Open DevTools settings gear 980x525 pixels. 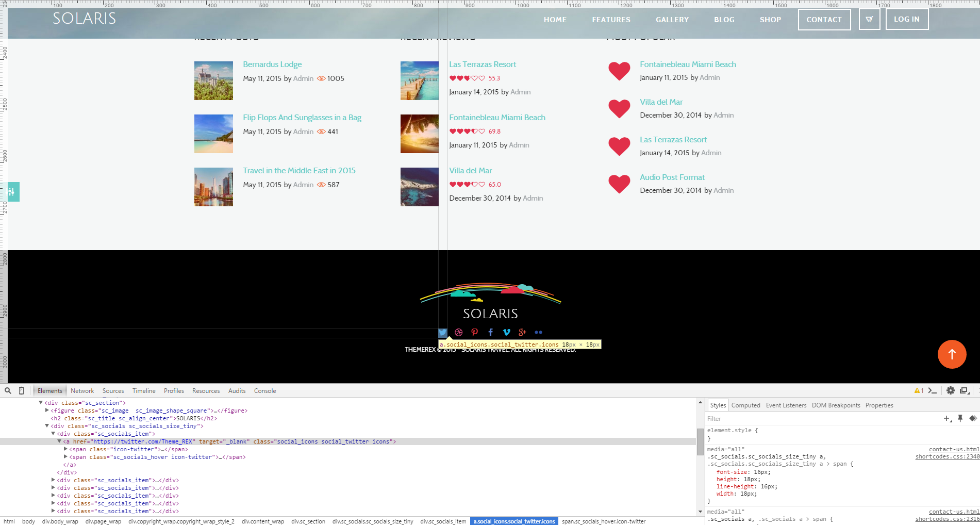point(950,391)
